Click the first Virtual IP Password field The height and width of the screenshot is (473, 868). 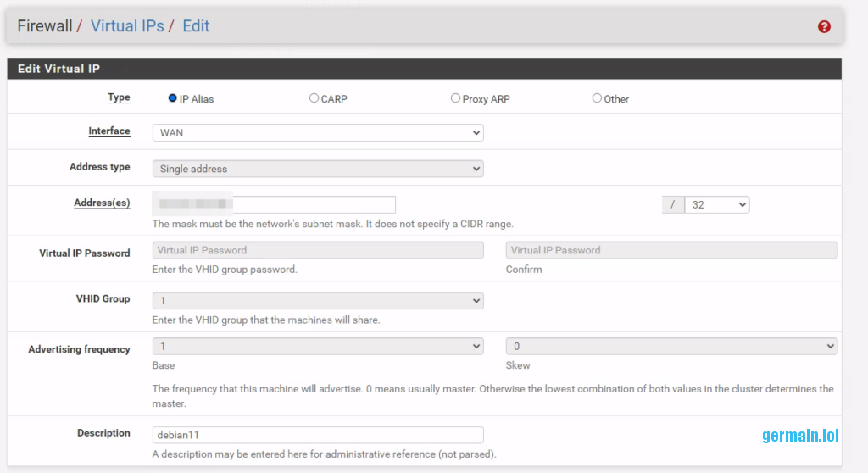tap(318, 250)
